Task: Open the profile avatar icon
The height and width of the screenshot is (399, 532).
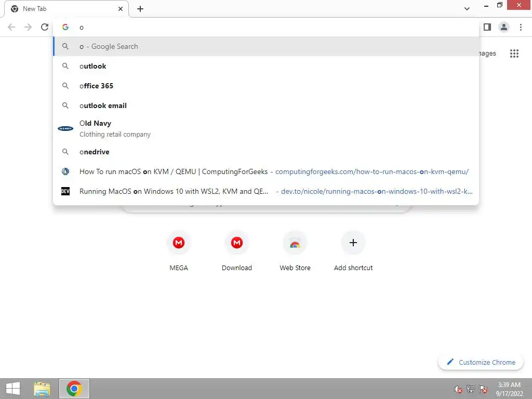Action: tap(504, 27)
